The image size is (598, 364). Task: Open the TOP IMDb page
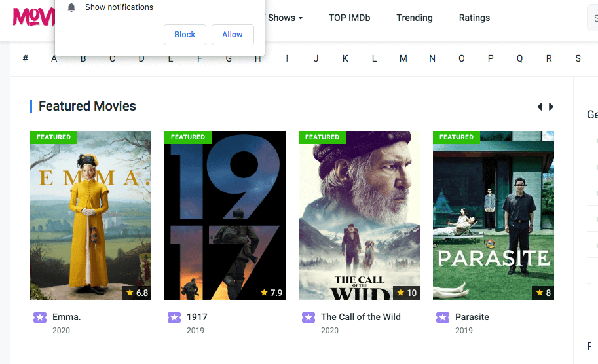[349, 18]
